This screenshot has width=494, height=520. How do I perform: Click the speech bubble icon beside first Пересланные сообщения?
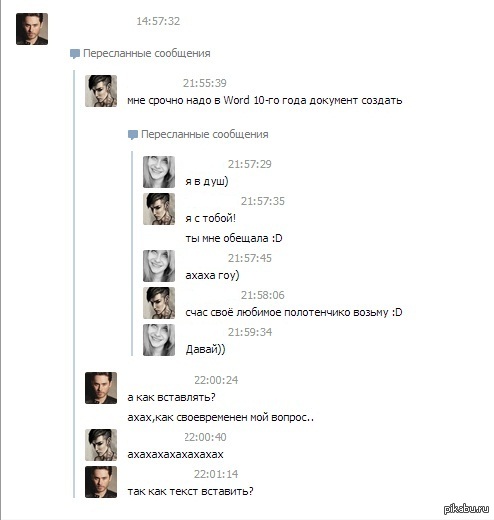pos(75,54)
